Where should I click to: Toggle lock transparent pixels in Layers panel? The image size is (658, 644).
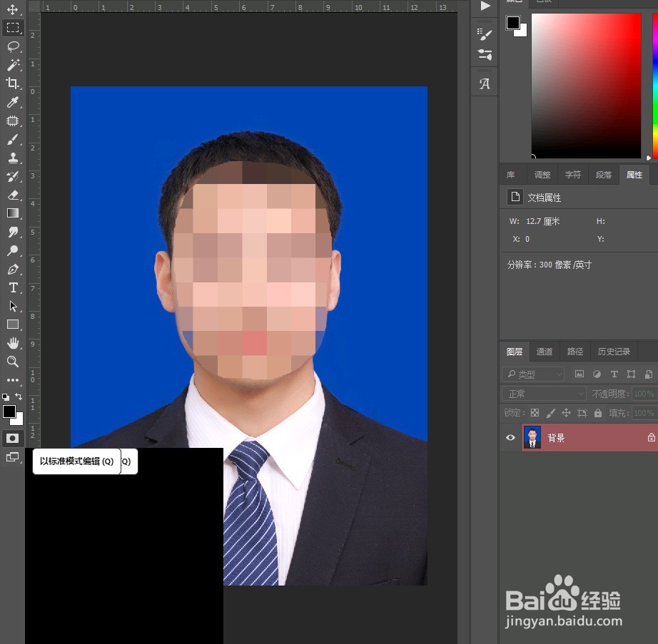(x=534, y=412)
